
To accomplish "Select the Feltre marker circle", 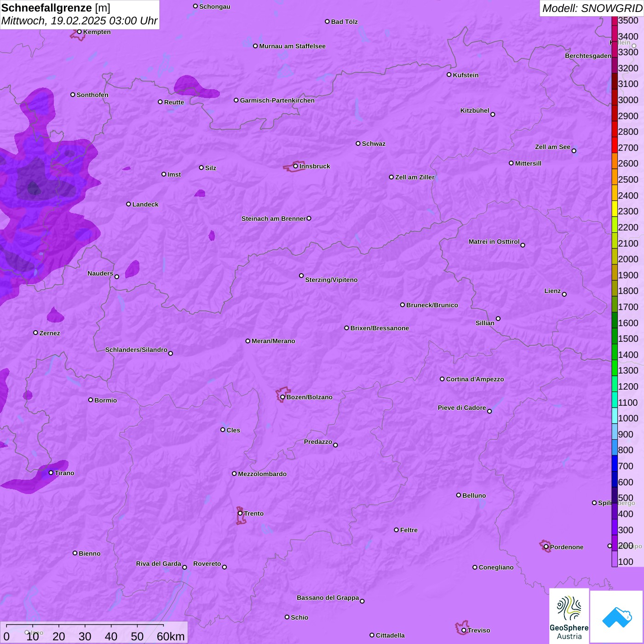I will (396, 530).
